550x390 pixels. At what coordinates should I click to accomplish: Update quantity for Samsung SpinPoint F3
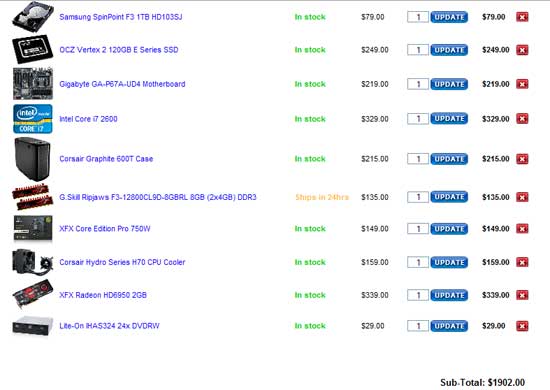tap(449, 17)
